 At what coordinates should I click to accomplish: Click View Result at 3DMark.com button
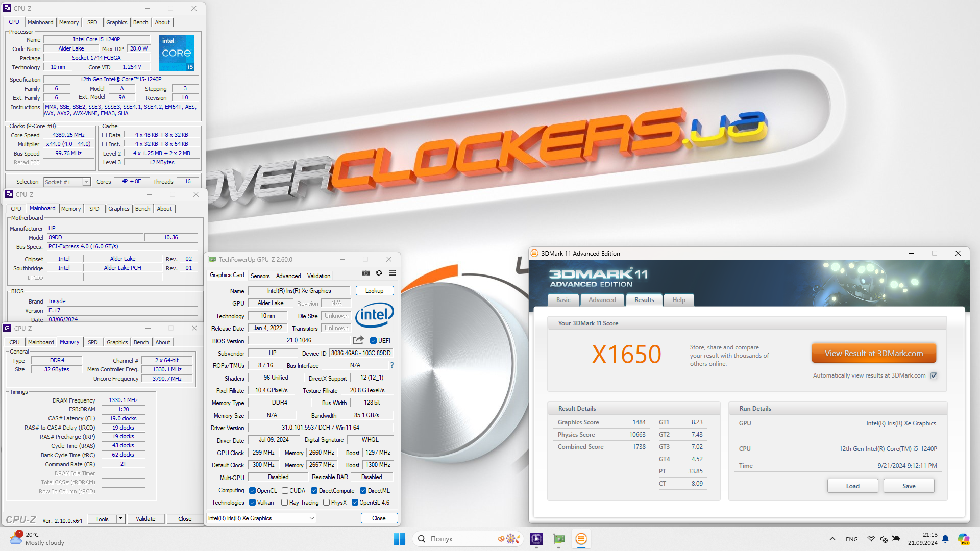click(873, 353)
